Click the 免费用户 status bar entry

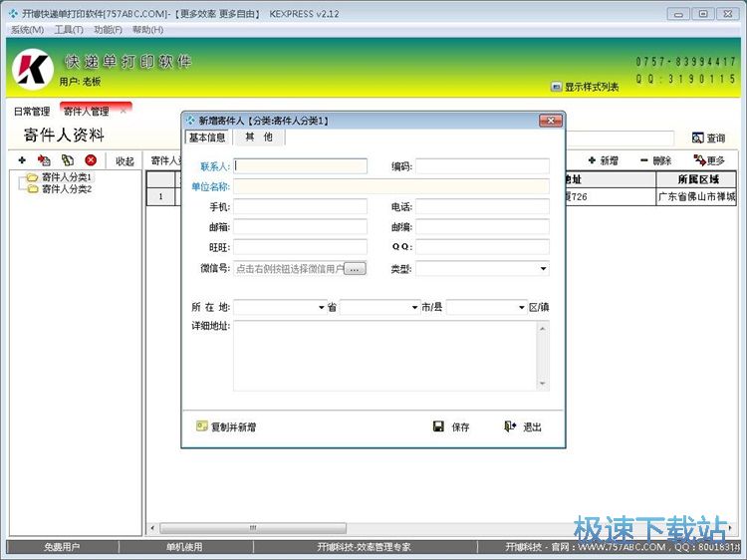(62, 547)
